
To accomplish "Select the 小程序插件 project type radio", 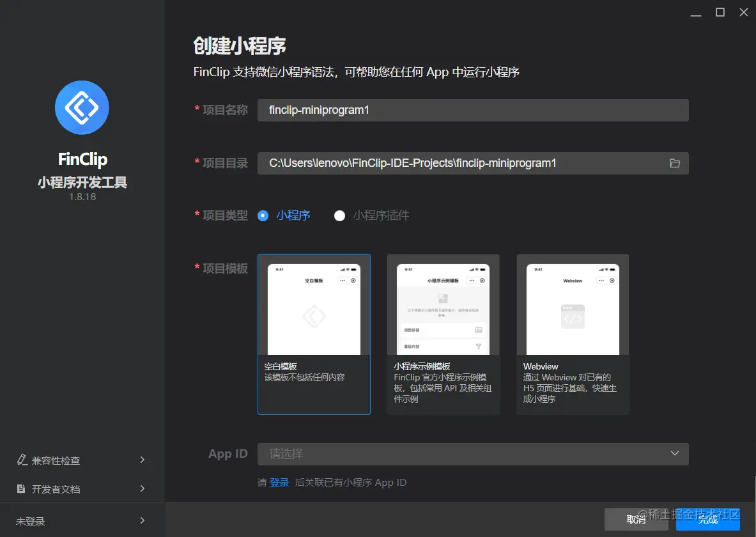I will click(339, 215).
